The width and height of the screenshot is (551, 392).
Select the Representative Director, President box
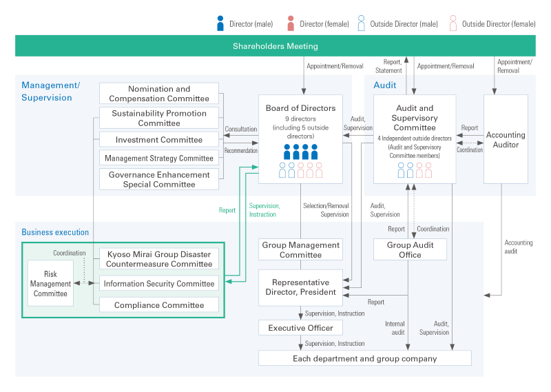coord(300,287)
